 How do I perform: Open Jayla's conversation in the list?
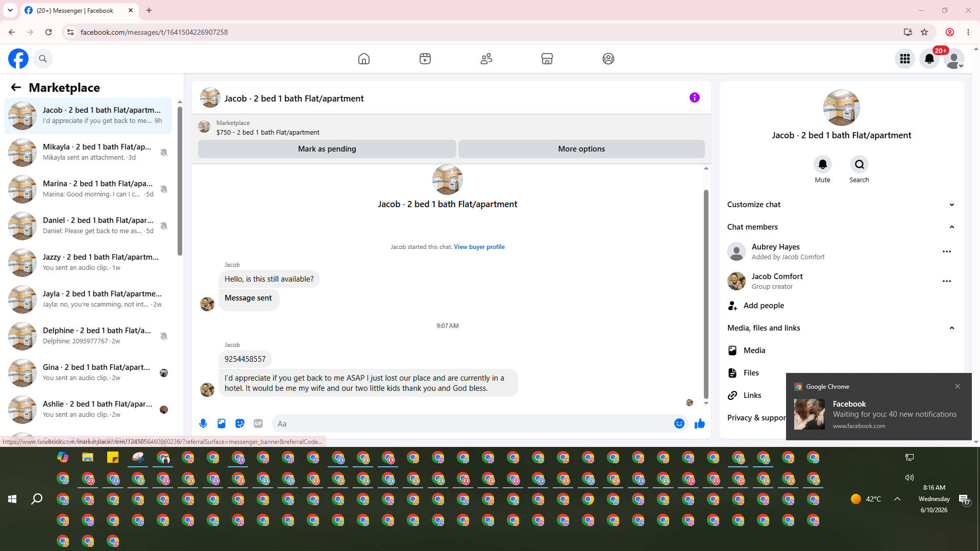88,299
